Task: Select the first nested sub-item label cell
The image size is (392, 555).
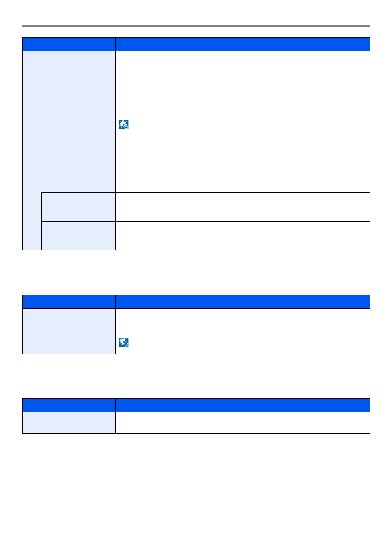Action: [x=78, y=207]
